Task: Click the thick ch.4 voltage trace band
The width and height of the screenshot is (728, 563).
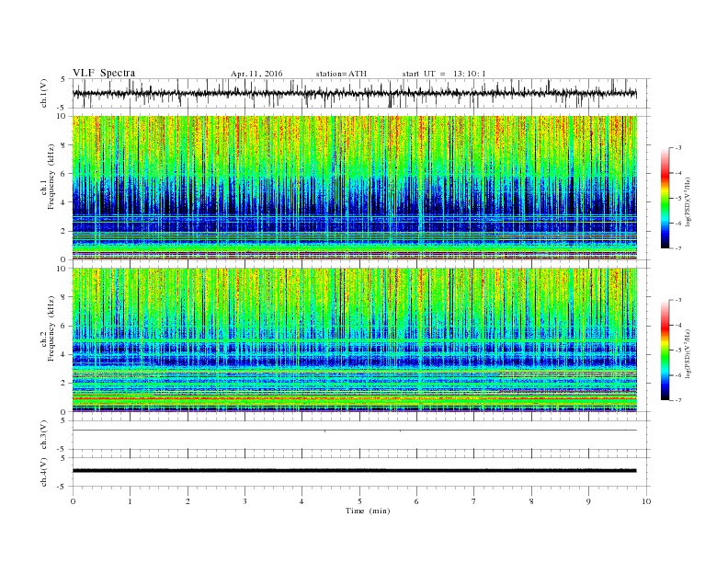Action: tap(355, 471)
